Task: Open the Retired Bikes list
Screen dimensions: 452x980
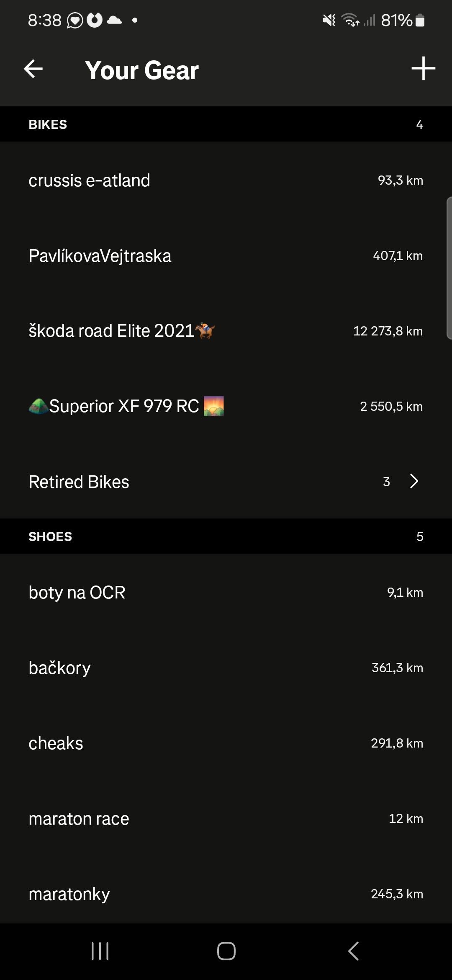Action: (226, 481)
